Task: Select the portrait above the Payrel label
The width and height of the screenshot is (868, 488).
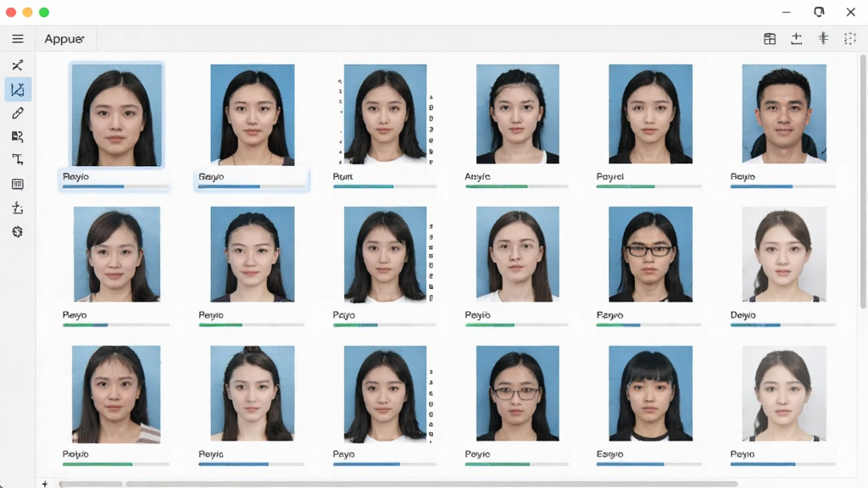Action: (650, 114)
